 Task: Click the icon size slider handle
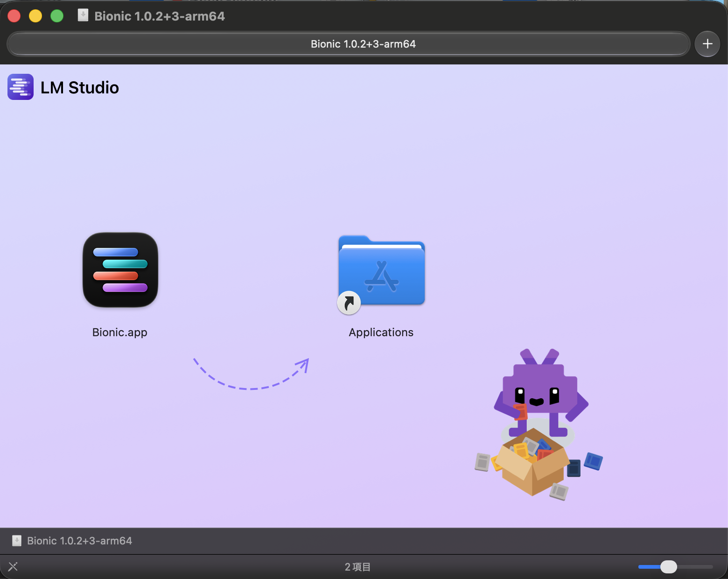669,566
